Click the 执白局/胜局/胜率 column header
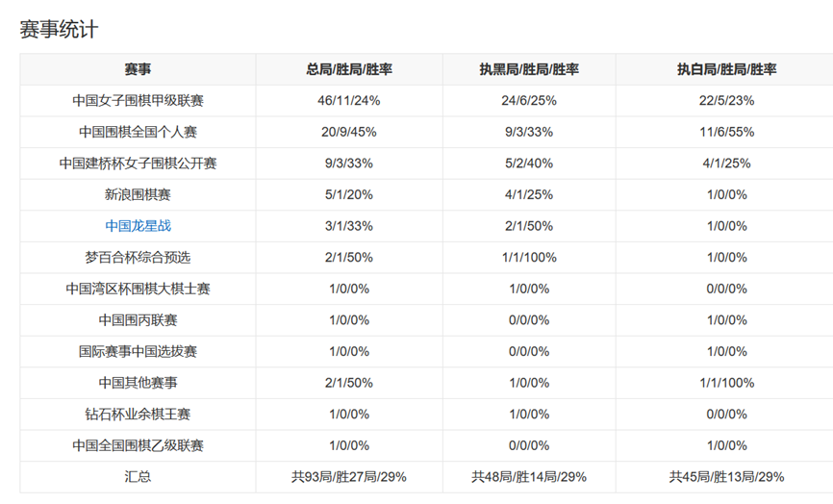Screen dimensions: 833x504 tap(726, 69)
